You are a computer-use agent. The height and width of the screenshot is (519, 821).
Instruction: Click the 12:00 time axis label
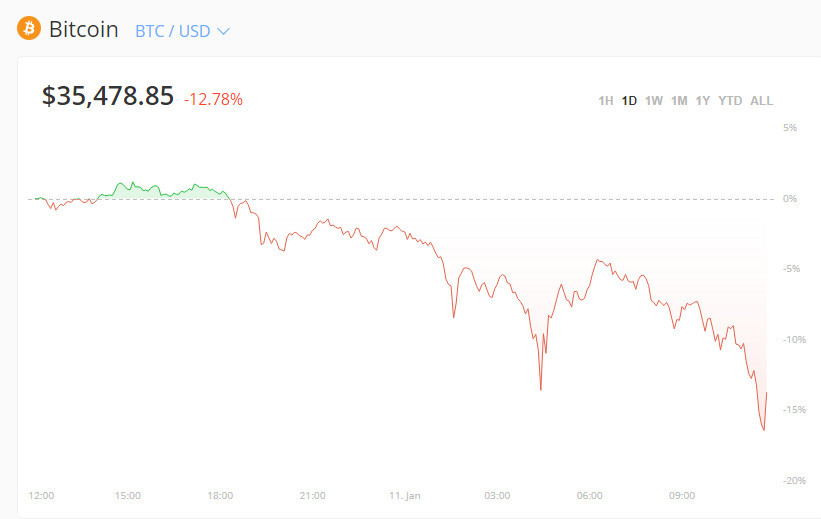41,495
